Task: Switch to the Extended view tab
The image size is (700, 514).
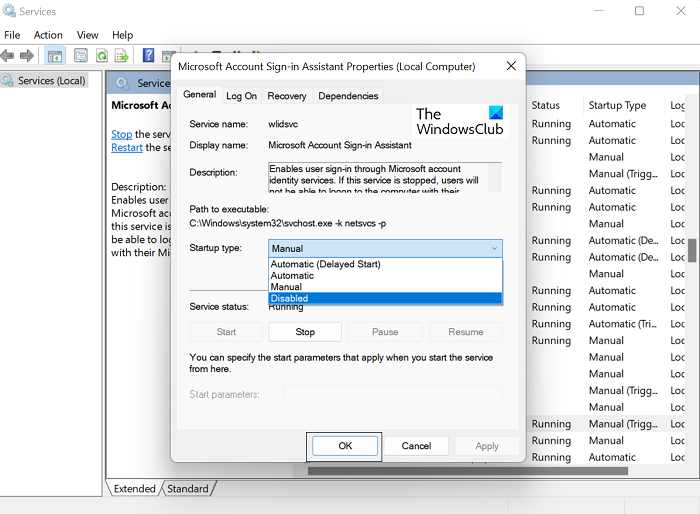Action: (x=134, y=489)
